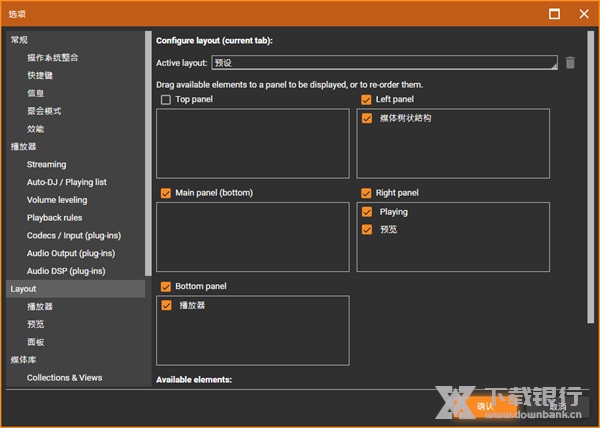The height and width of the screenshot is (428, 600).
Task: Click the 确认 button
Action: pyautogui.click(x=486, y=406)
